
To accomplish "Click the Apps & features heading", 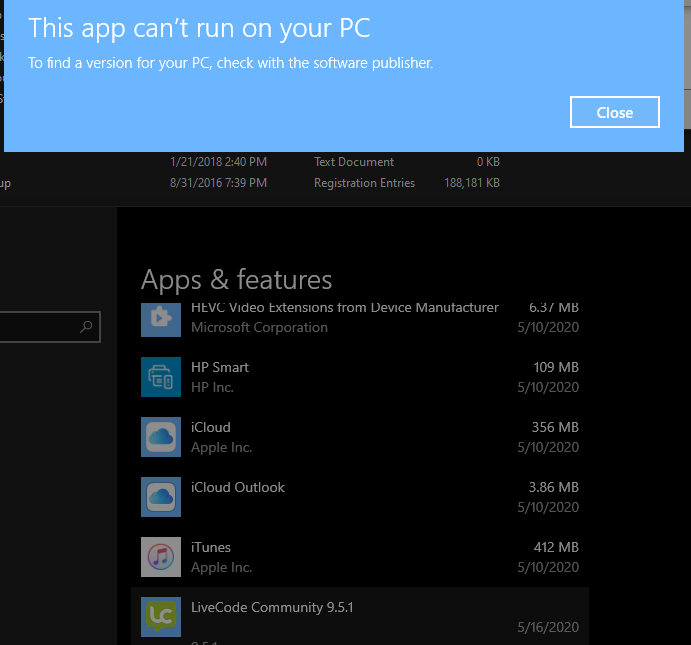I will tap(236, 279).
